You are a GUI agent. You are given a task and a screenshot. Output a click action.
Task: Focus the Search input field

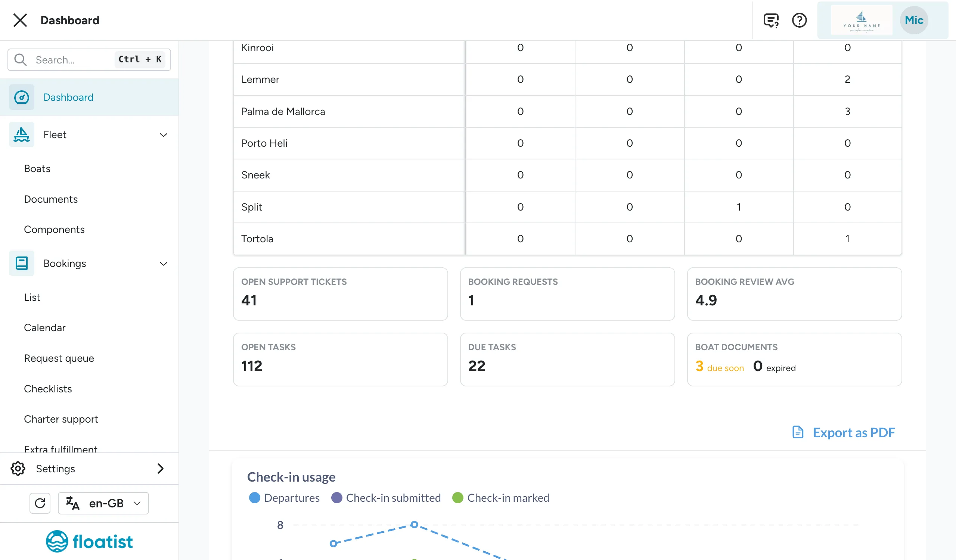point(89,59)
